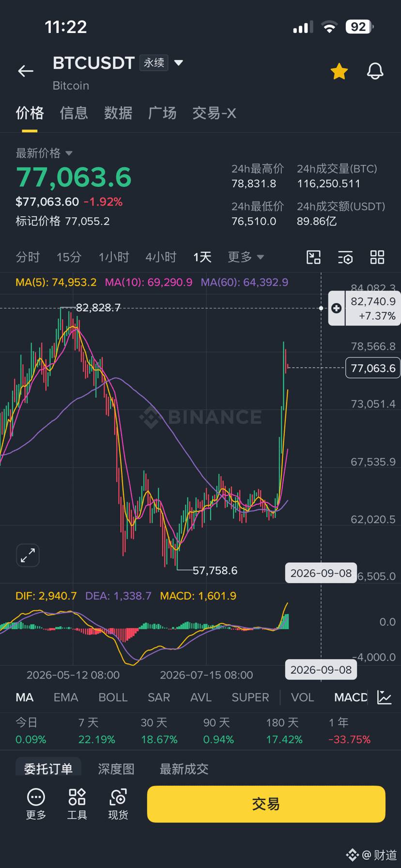Screen dimensions: 401x868
Task: Tap the crosshair date label on MACD axis
Action: (321, 670)
